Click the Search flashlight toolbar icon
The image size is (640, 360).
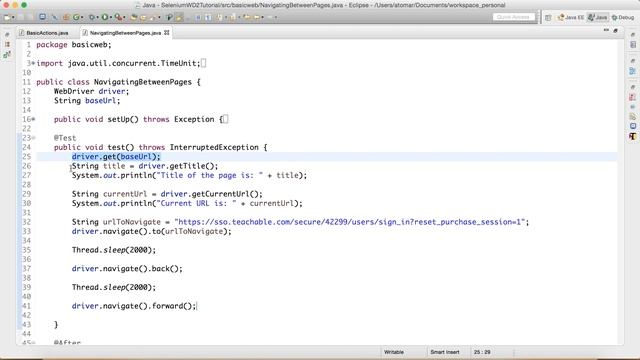tap(152, 17)
